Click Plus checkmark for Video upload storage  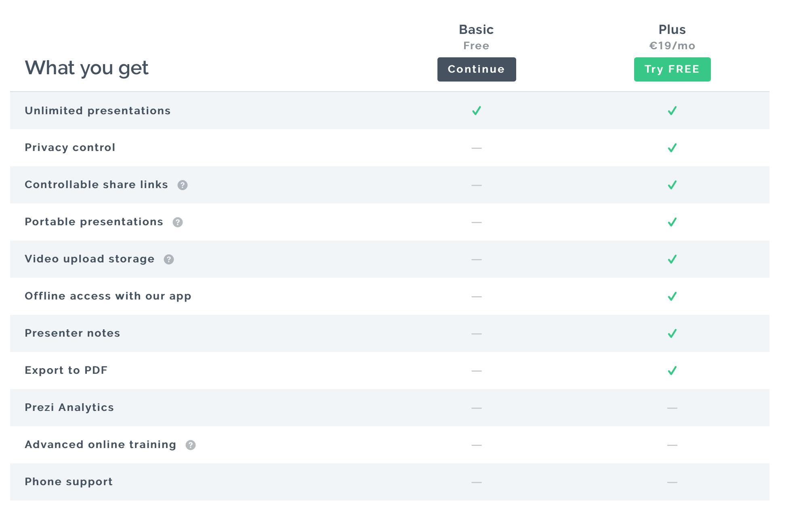click(x=672, y=259)
